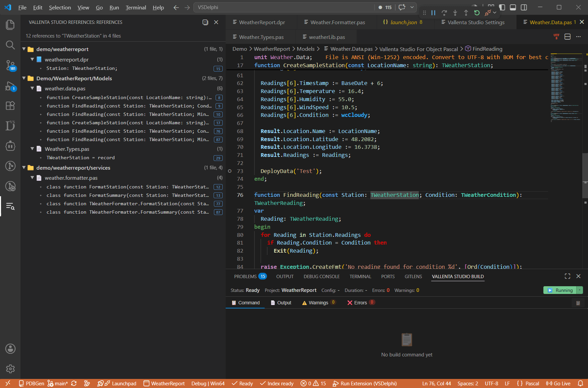588x388 pixels.
Task: Open the editor More Actions ellipsis menu
Action: click(x=578, y=37)
